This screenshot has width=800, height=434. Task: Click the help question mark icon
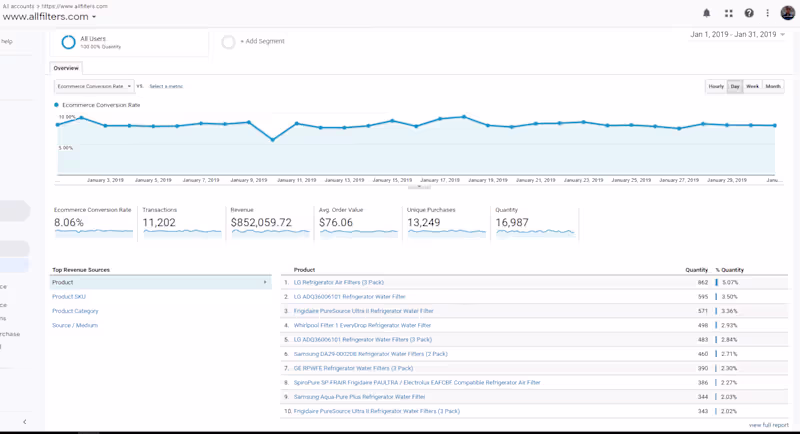(749, 13)
